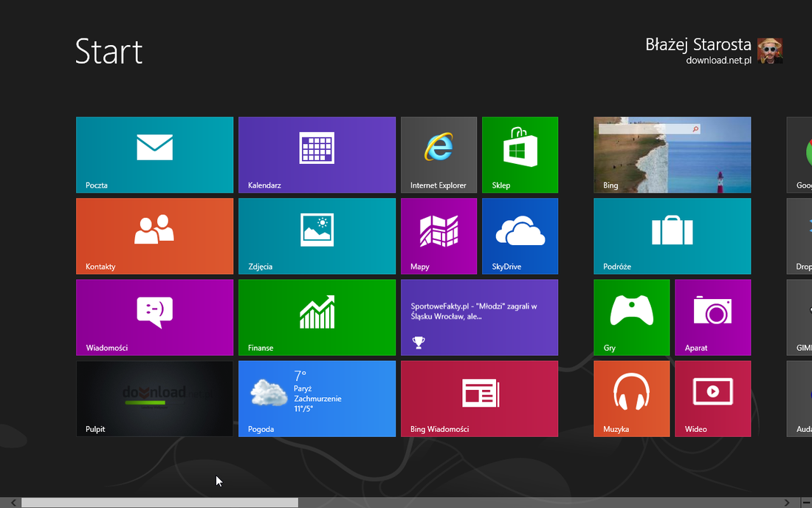
Task: Open the Kontakty people tile
Action: click(154, 236)
